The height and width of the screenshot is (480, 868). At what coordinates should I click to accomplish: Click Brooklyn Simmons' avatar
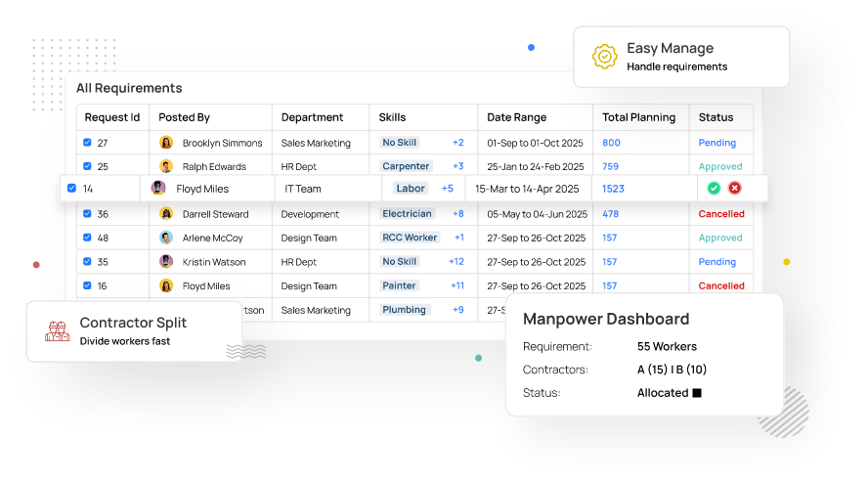(166, 143)
